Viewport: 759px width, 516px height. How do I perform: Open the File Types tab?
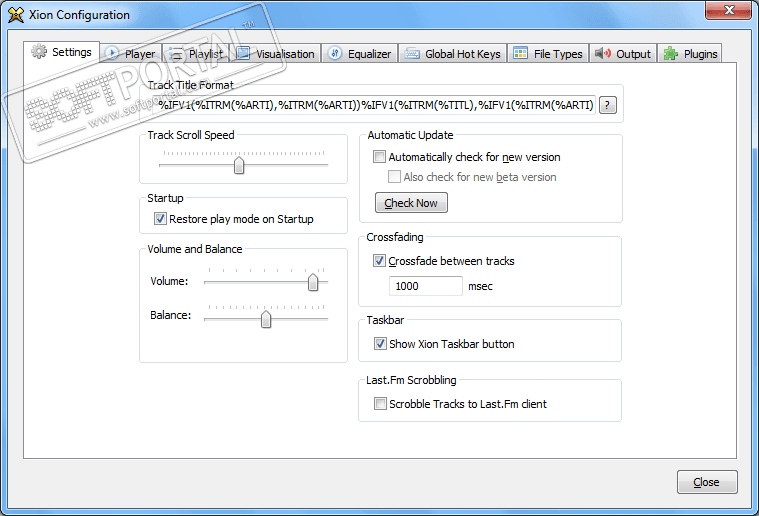tap(548, 54)
